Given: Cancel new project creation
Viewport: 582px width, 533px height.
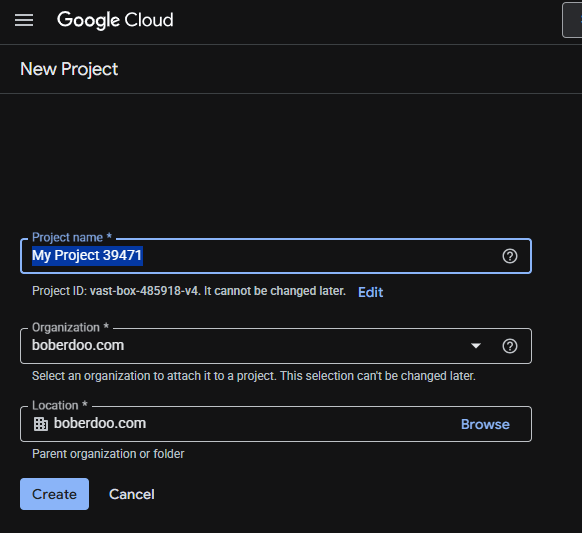Looking at the screenshot, I should [132, 494].
